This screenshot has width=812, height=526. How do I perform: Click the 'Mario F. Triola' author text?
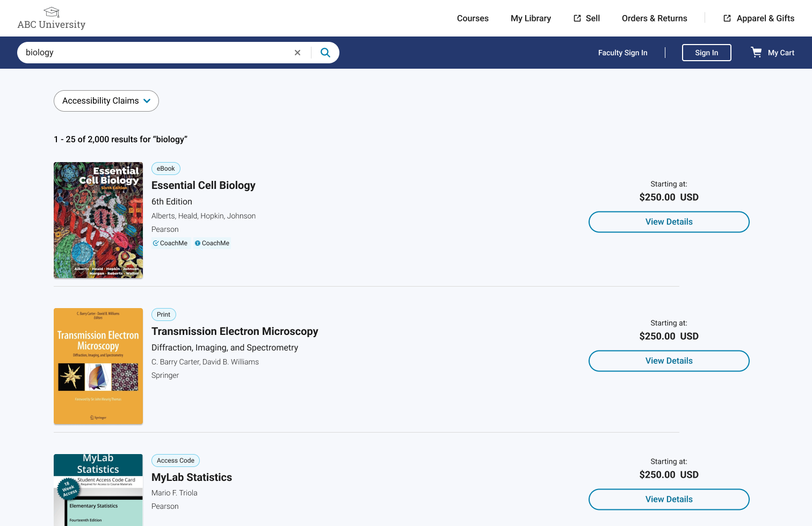tap(175, 493)
